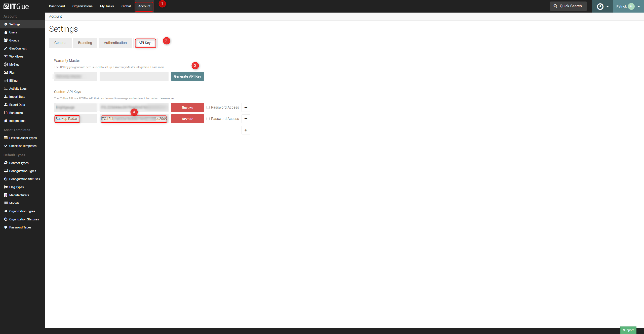The image size is (644, 334).
Task: Select the Authentication settings tab
Action: [x=115, y=42]
